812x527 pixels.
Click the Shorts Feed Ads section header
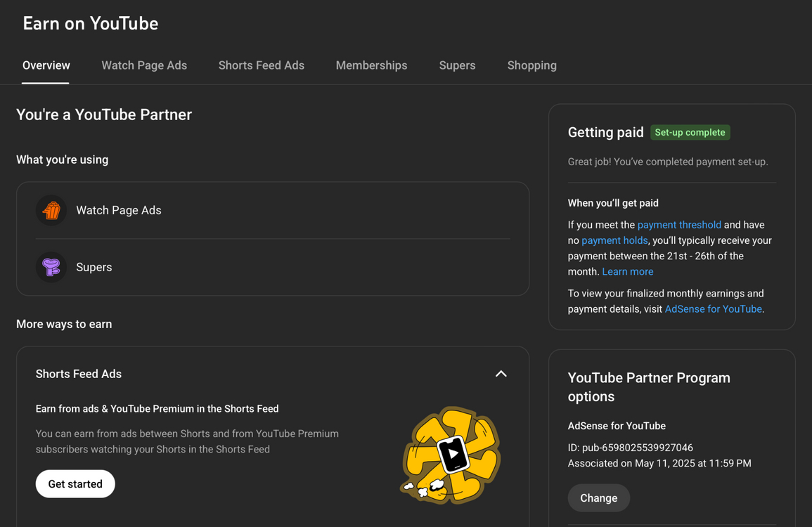(x=79, y=374)
